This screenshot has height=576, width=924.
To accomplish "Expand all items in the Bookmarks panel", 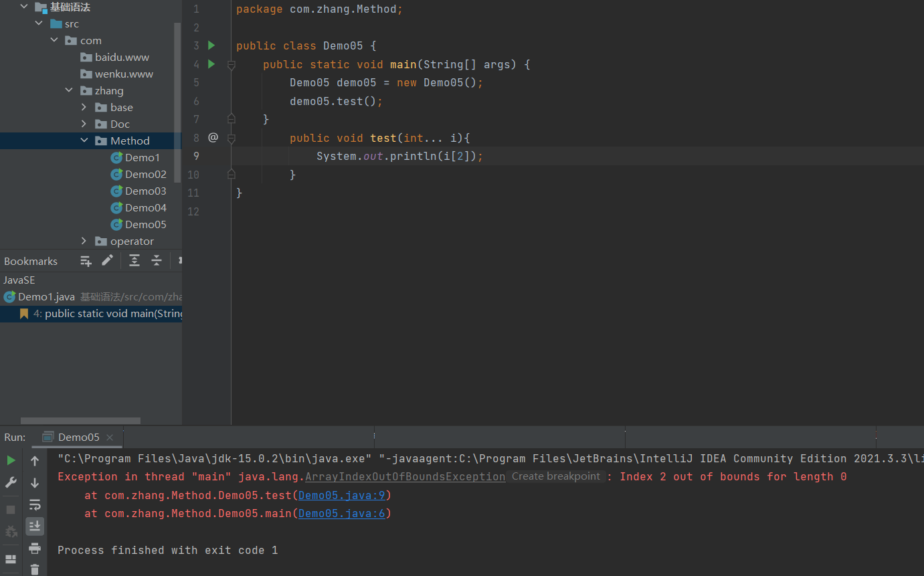I will (x=134, y=261).
